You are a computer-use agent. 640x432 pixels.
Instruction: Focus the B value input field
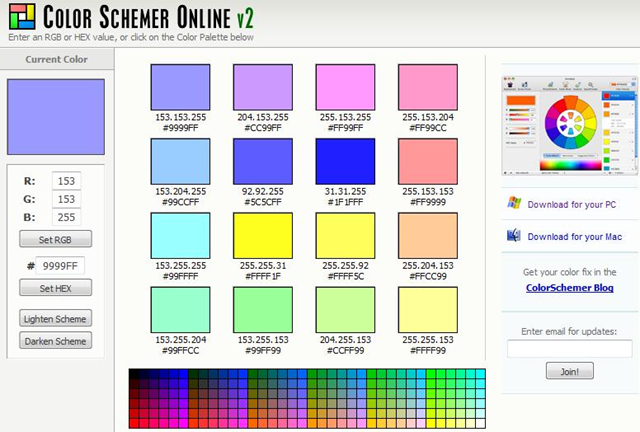(66, 217)
